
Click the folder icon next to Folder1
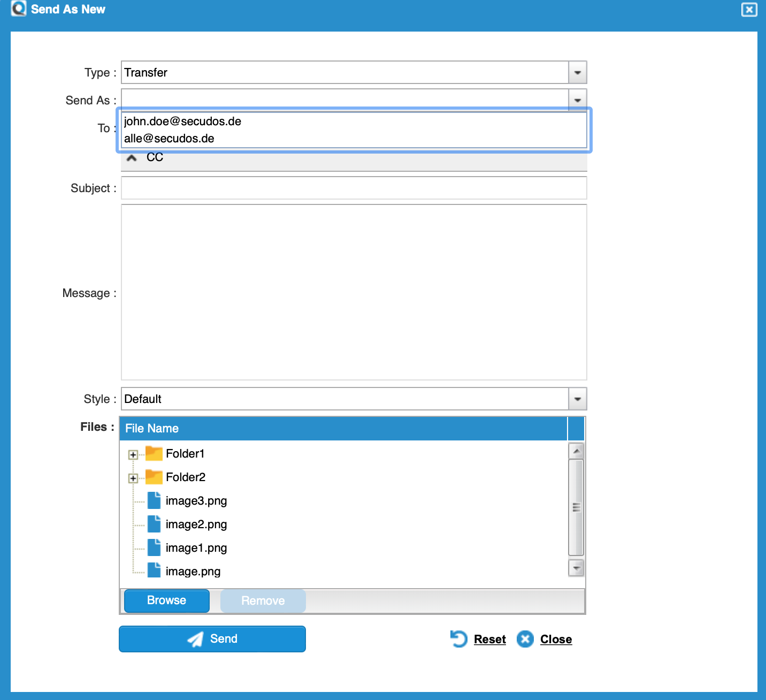click(x=153, y=453)
